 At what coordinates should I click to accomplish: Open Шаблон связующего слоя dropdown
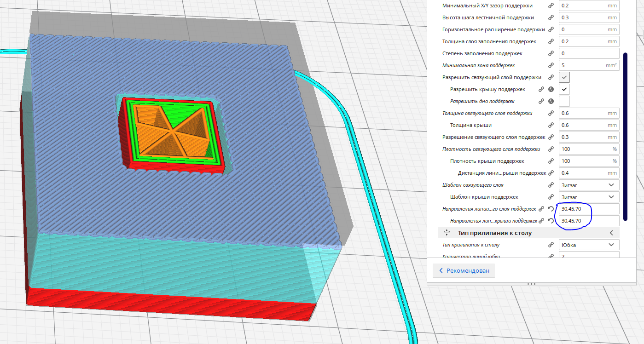click(x=589, y=185)
